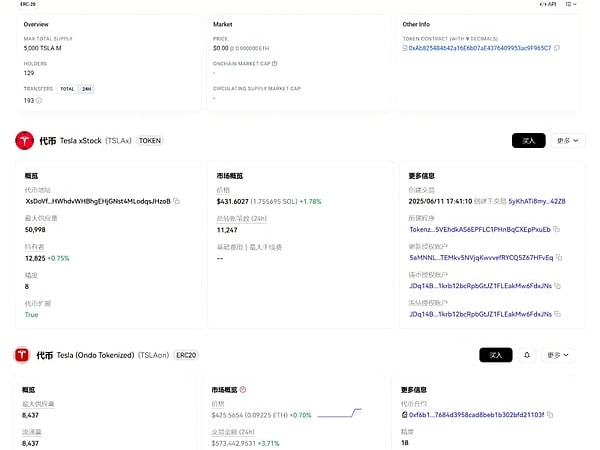This screenshot has height=450, width=600.
Task: Copy the JDq14B address under 冻结授权账户
Action: click(x=558, y=314)
